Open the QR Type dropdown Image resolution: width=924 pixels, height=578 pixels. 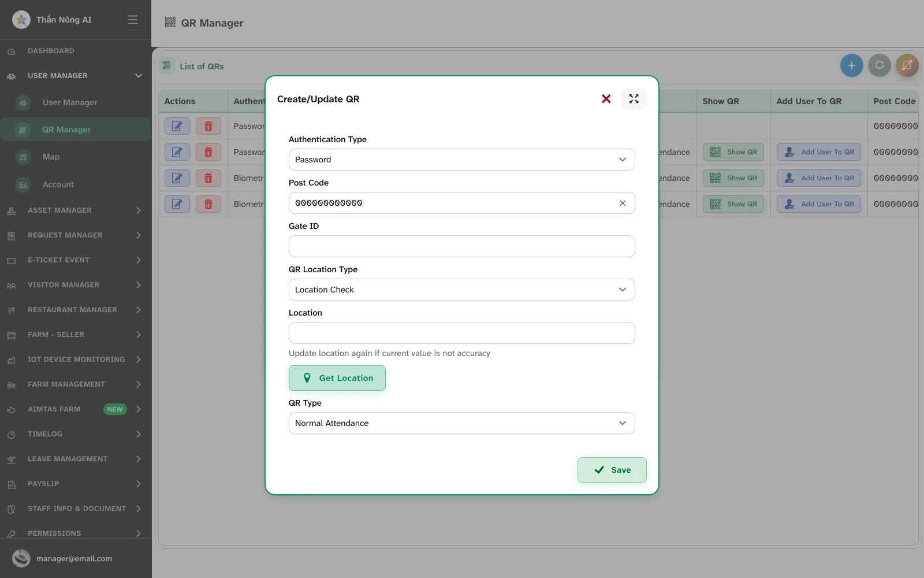tap(461, 423)
